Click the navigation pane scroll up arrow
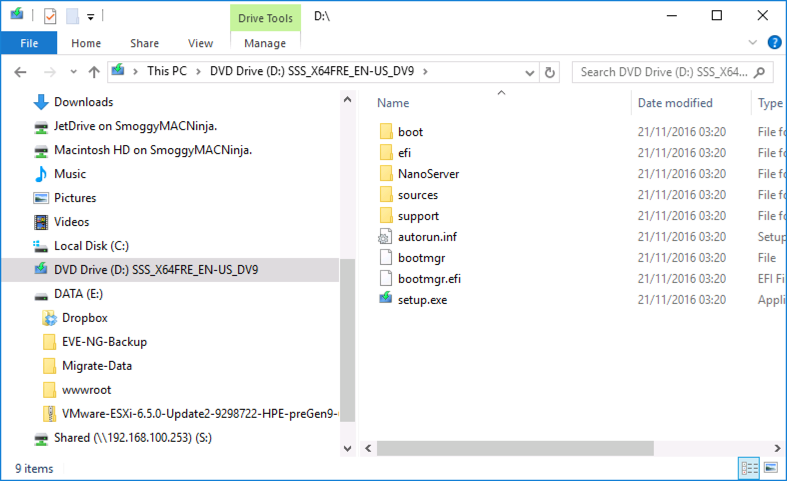This screenshot has width=787, height=481. click(347, 99)
